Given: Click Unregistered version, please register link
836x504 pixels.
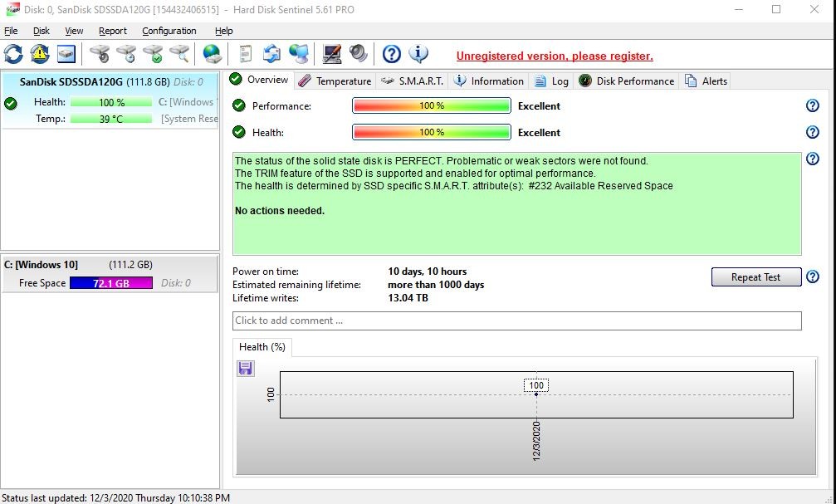Looking at the screenshot, I should coord(555,56).
